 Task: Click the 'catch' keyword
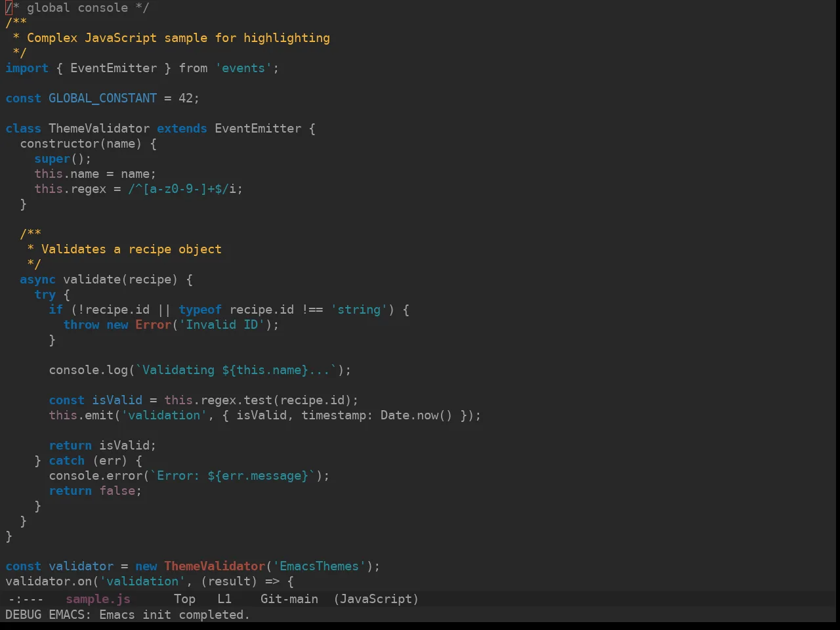coord(66,461)
